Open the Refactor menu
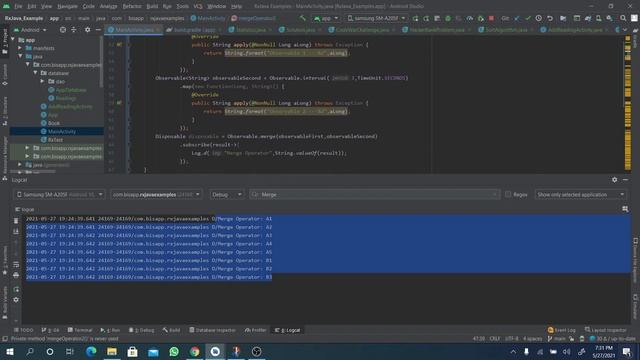The image size is (640, 360). point(132,6)
